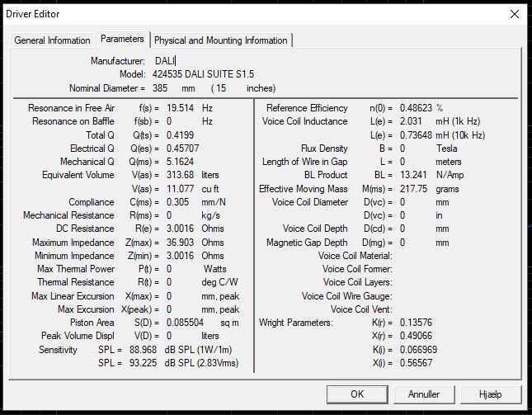532x415 pixels.
Task: Select Q(es) value 0.45707
Action: pyautogui.click(x=182, y=149)
